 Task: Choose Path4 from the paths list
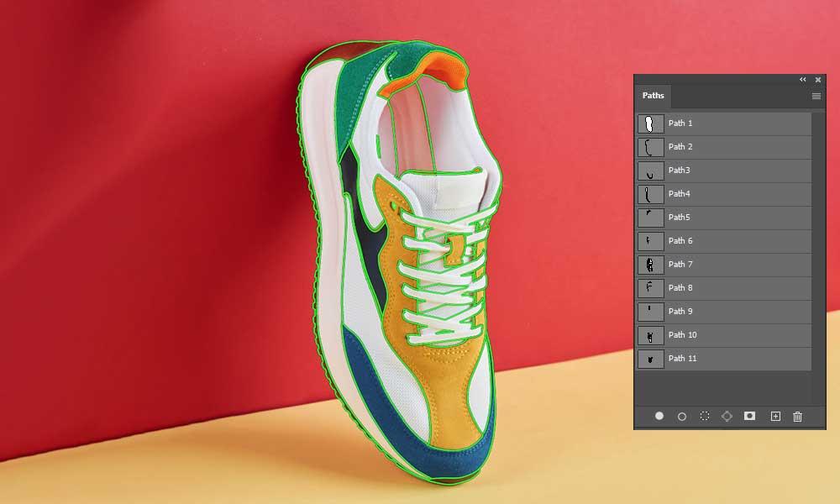tap(722, 194)
